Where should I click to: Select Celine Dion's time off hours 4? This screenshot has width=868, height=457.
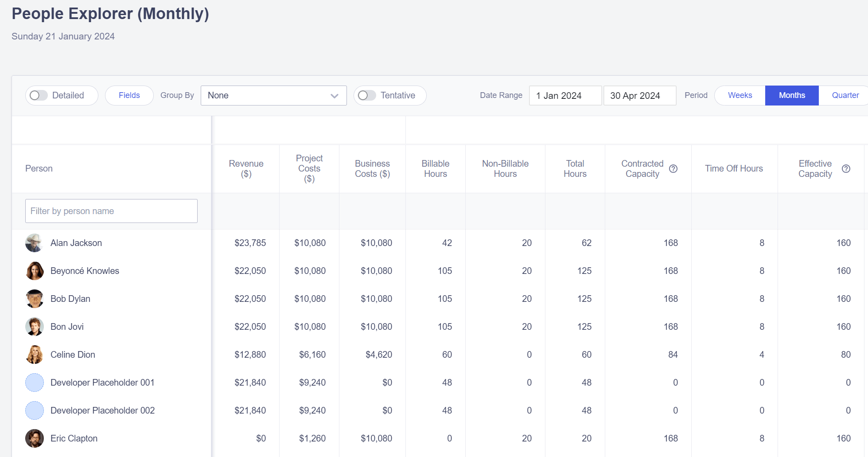tap(762, 355)
